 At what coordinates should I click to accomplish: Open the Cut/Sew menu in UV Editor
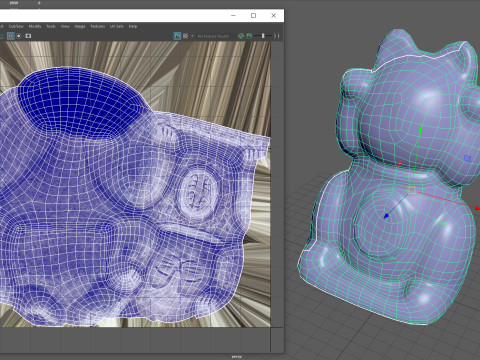coord(16,26)
